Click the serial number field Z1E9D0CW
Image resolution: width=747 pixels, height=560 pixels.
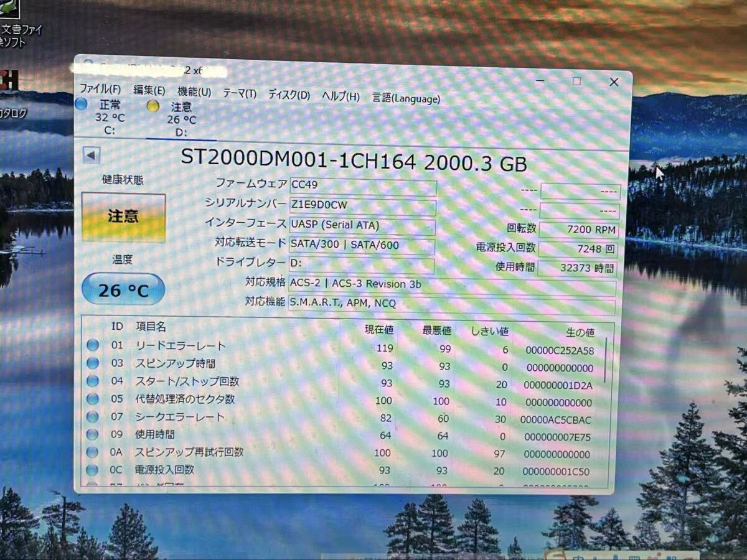(x=363, y=205)
